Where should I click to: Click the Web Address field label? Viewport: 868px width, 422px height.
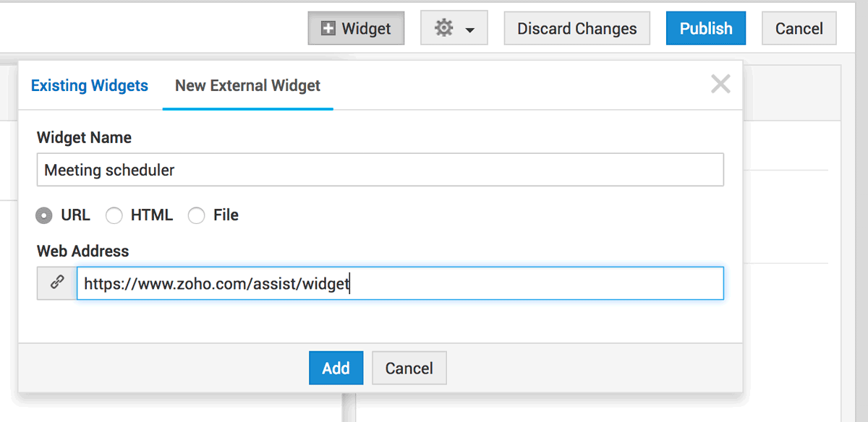pos(83,251)
